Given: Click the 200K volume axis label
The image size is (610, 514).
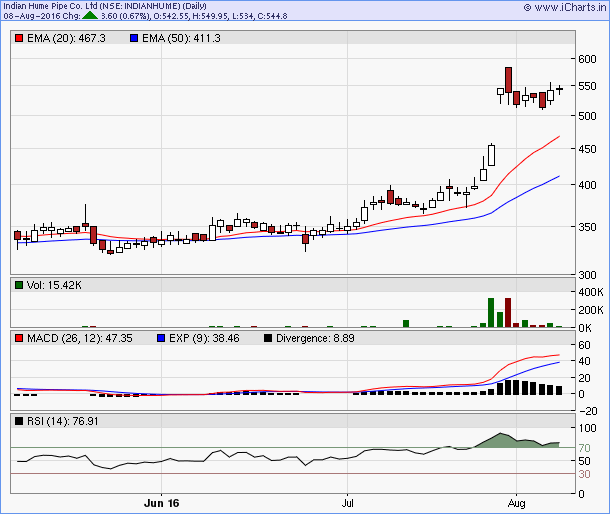Looking at the screenshot, I should [x=591, y=310].
